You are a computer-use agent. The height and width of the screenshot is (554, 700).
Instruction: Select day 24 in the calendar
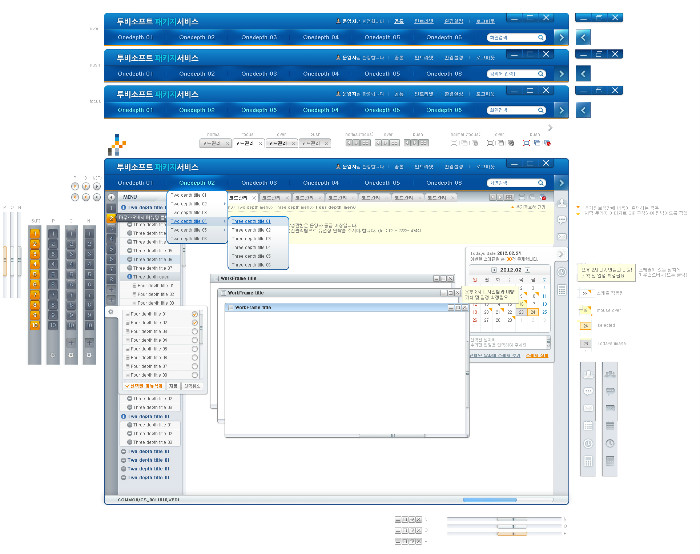click(534, 311)
